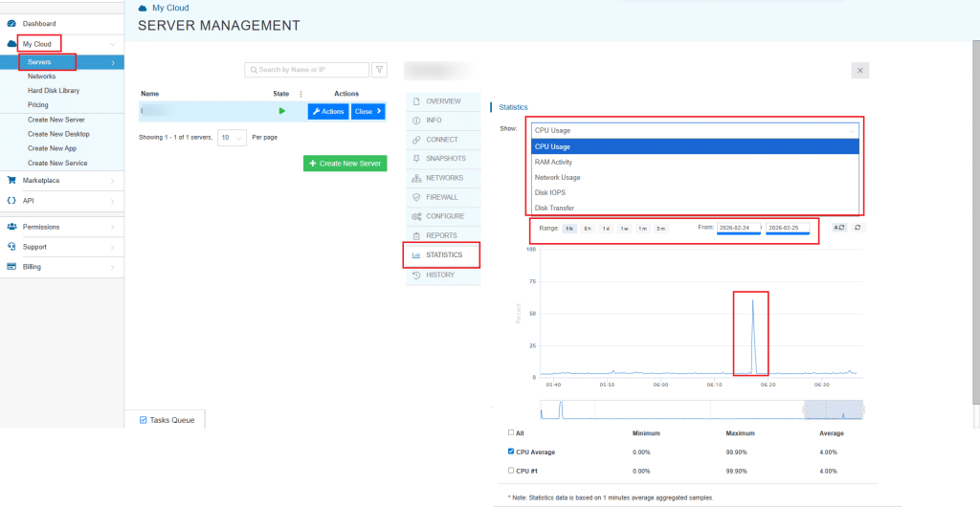Click the green running-state play icon

point(281,111)
